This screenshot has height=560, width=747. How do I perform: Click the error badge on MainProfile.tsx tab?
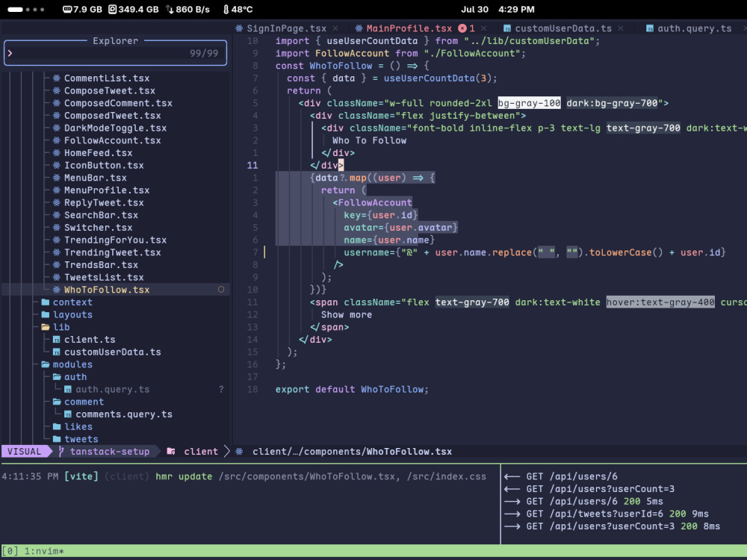tap(462, 28)
